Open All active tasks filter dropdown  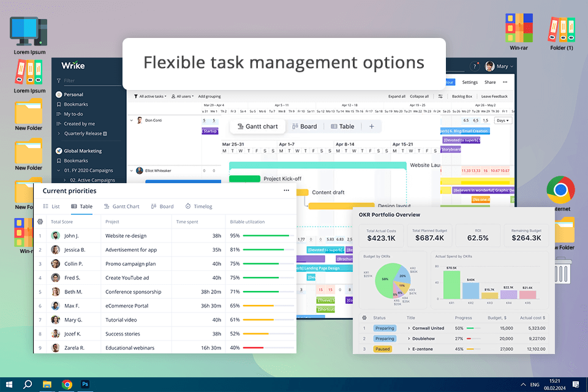tap(150, 96)
